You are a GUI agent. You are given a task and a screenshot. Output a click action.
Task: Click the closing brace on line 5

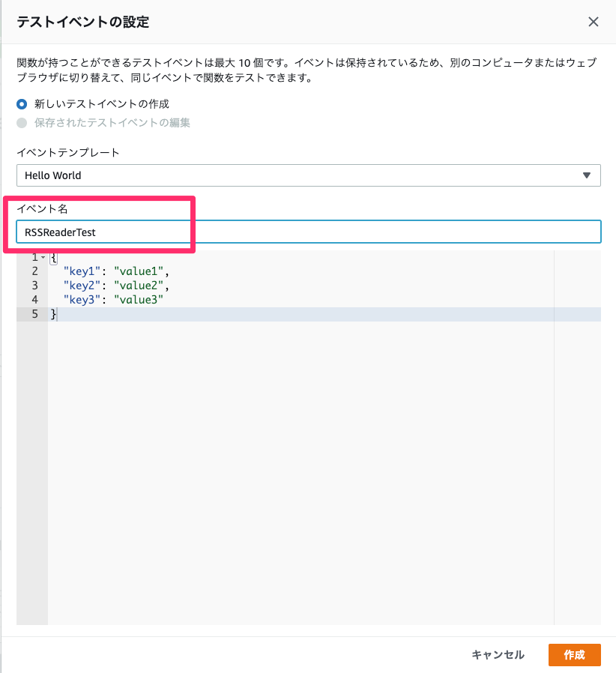[x=52, y=313]
